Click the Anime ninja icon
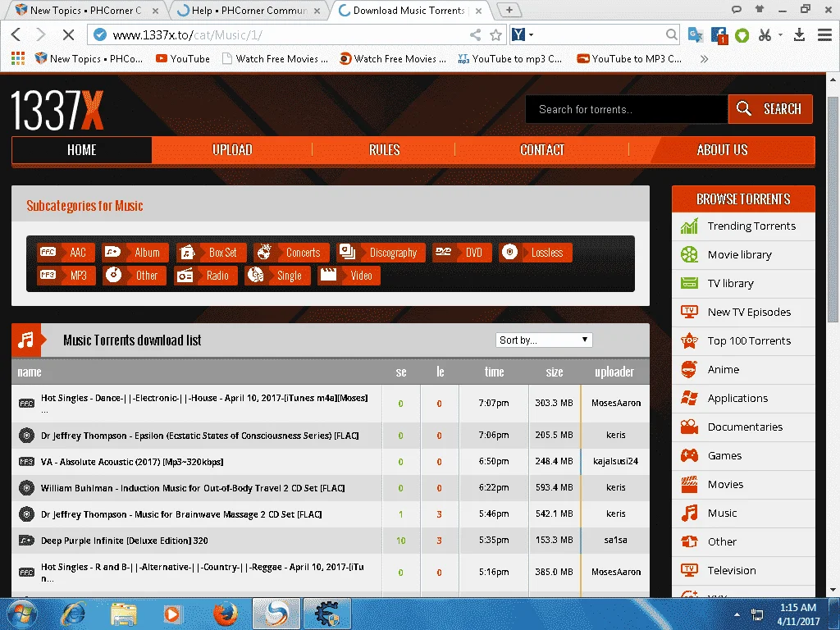Image resolution: width=840 pixels, height=630 pixels. coord(689,370)
